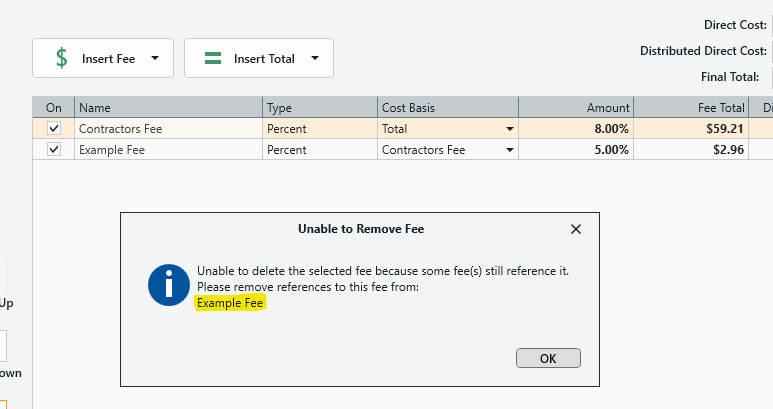Screen dimensions: 773x409
Task: Select the Example Fee name cell
Action: point(168,150)
